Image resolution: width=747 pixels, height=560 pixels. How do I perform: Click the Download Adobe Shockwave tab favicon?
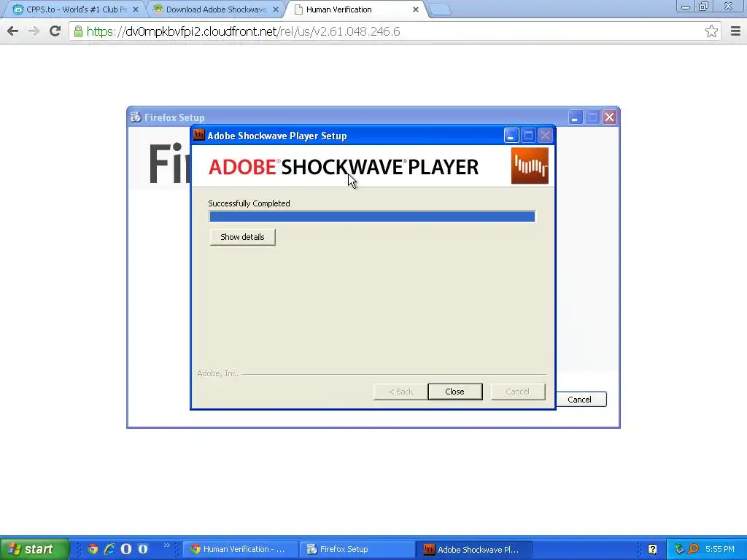(158, 9)
